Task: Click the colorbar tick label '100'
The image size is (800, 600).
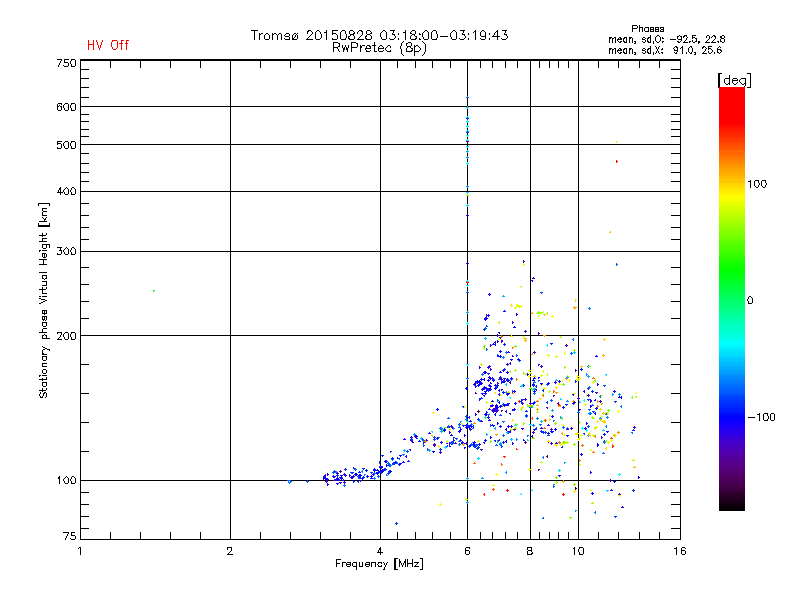Action: coord(757,184)
